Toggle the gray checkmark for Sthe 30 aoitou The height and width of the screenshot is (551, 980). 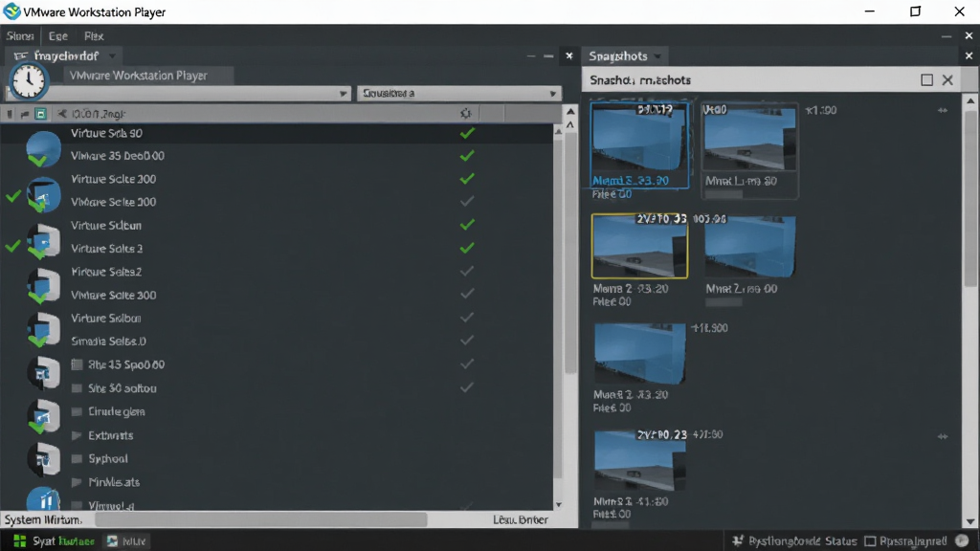point(467,387)
